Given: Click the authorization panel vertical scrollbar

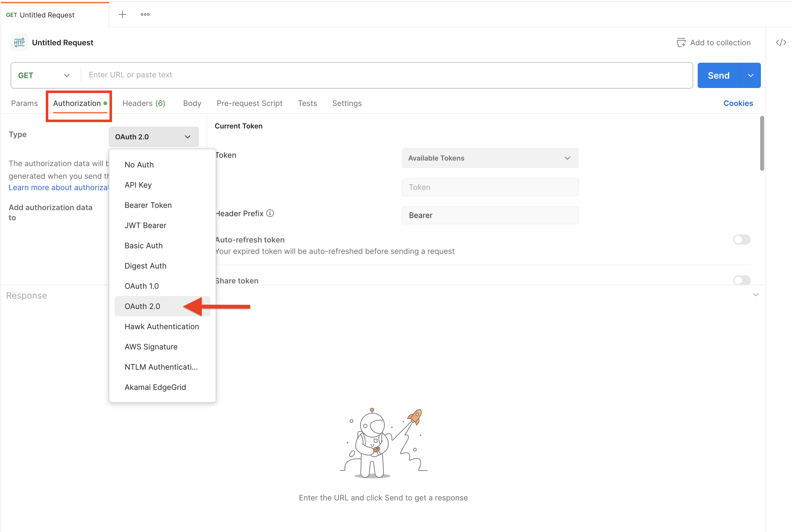Looking at the screenshot, I should (x=762, y=143).
